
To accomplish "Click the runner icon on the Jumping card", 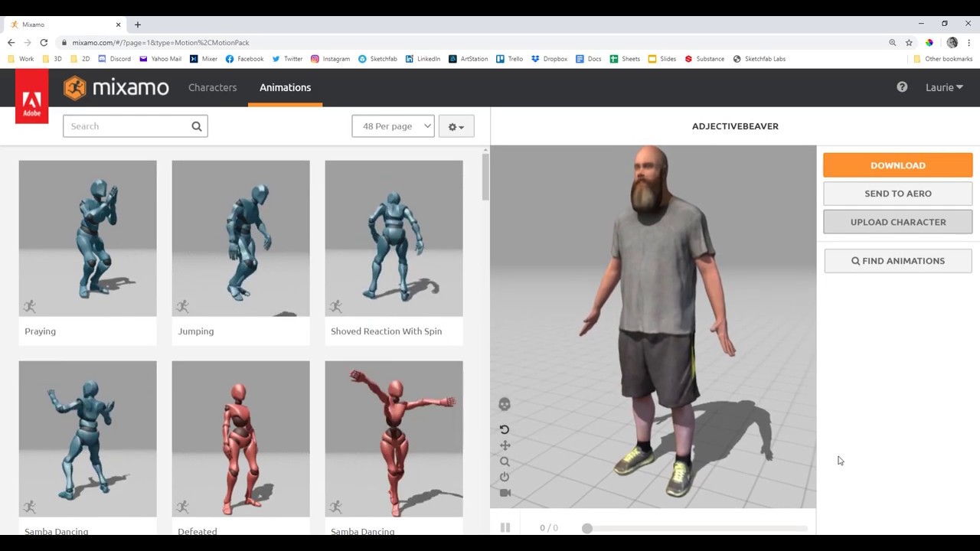I will [182, 306].
